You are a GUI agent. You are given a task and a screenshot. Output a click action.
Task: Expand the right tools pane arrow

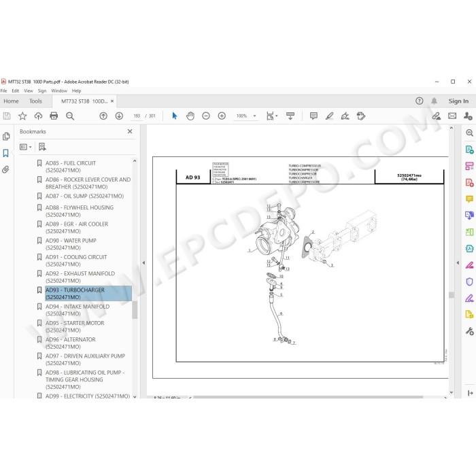(458, 263)
